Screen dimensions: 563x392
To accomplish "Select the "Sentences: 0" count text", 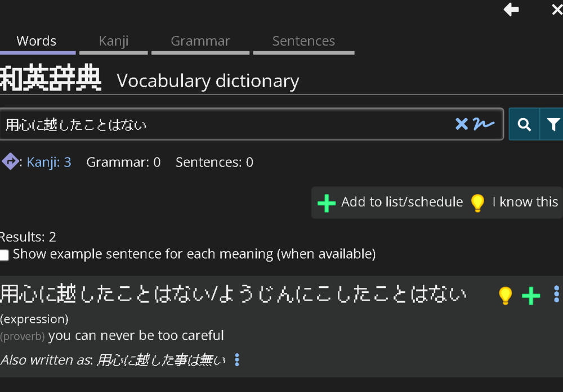I will tap(215, 163).
